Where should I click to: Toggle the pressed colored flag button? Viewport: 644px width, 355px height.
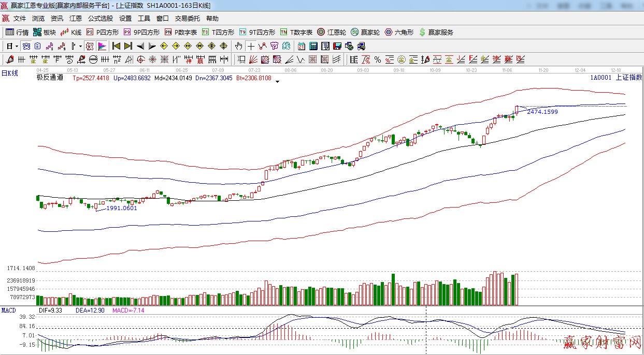[x=102, y=46]
